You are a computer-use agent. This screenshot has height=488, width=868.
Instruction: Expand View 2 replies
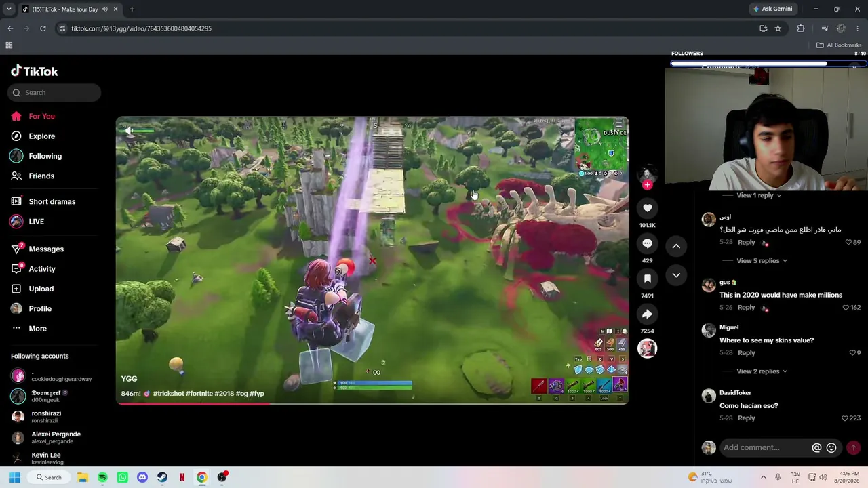tap(762, 371)
